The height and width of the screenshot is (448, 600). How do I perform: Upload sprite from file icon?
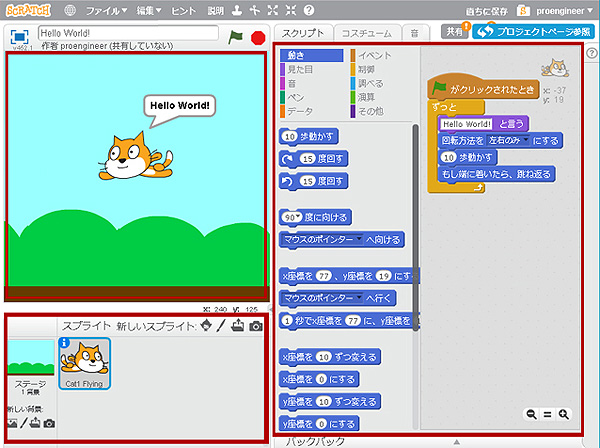tap(238, 326)
